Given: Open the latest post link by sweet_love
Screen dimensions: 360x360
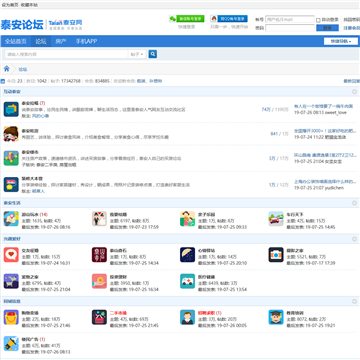Looking at the screenshot, I should point(323,106).
